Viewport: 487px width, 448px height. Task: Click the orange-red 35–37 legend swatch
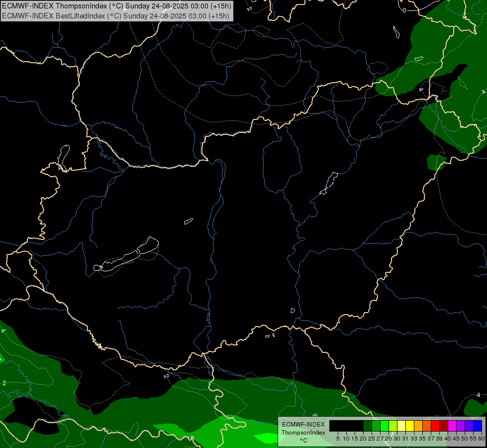(x=427, y=426)
